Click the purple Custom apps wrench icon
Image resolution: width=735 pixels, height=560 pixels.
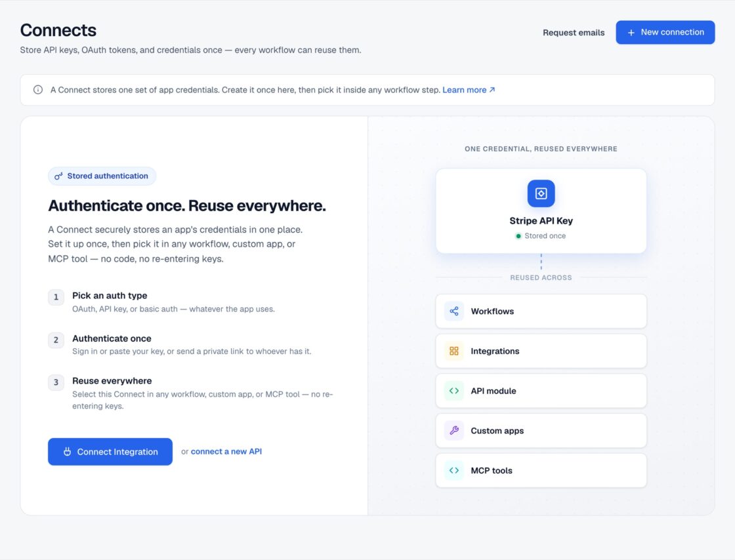pos(453,431)
